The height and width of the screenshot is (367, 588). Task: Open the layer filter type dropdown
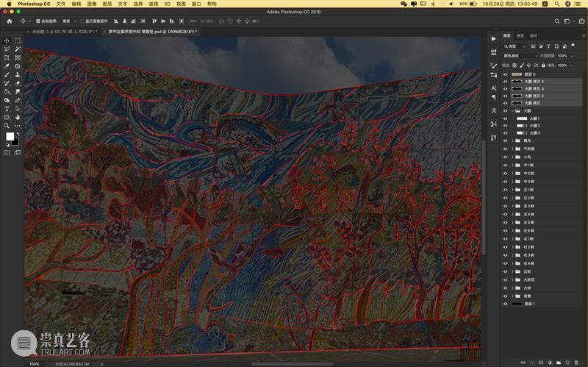click(x=515, y=46)
